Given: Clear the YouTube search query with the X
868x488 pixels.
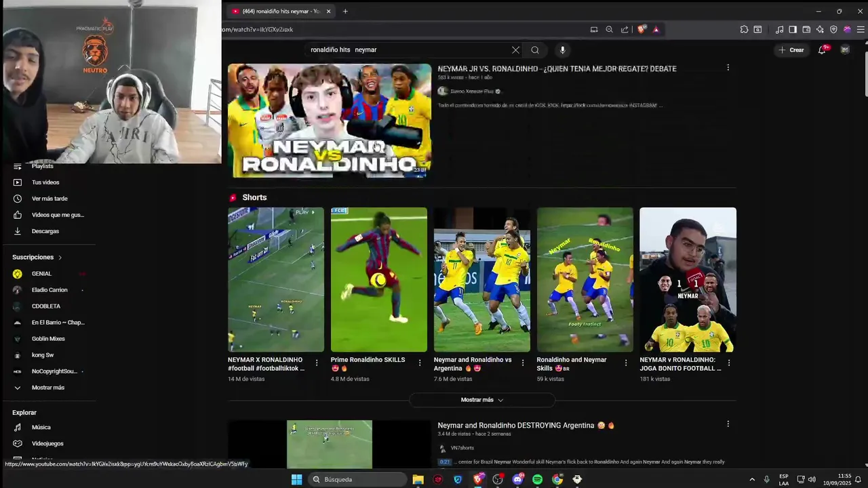Looking at the screenshot, I should point(515,50).
